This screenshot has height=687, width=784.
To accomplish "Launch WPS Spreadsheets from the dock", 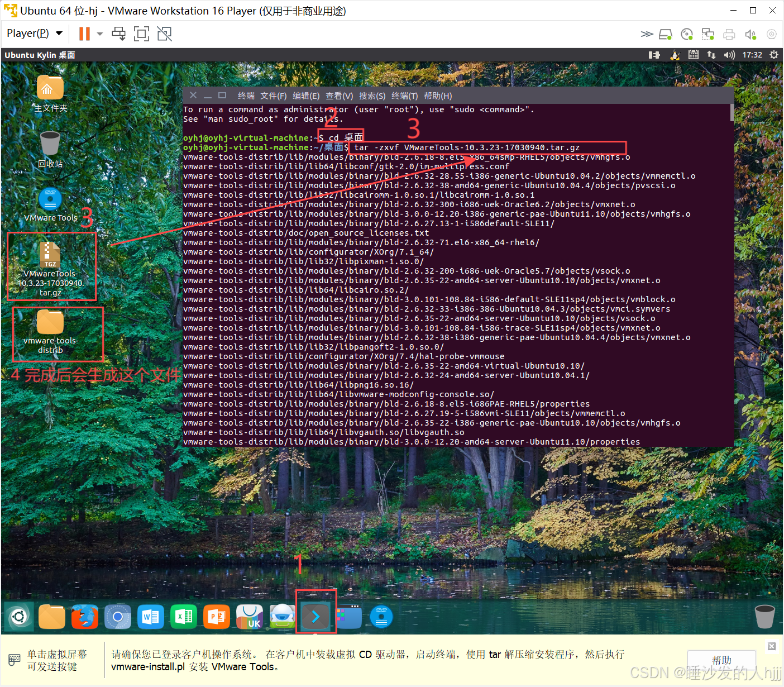I will point(184,617).
